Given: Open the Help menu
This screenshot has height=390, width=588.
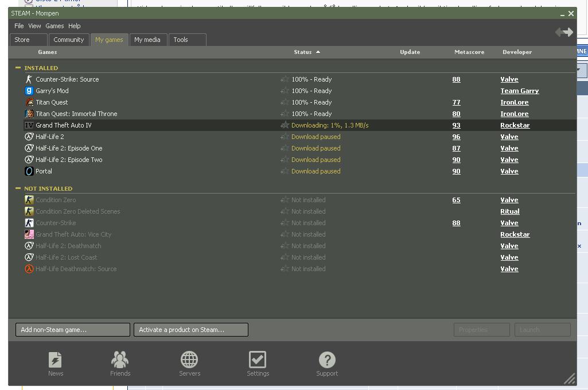Looking at the screenshot, I should tap(74, 26).
